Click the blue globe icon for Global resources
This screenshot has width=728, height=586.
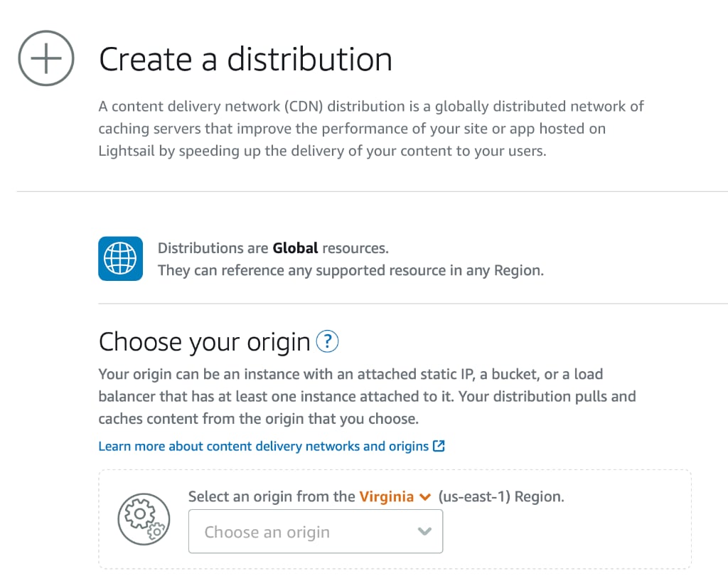point(120,258)
